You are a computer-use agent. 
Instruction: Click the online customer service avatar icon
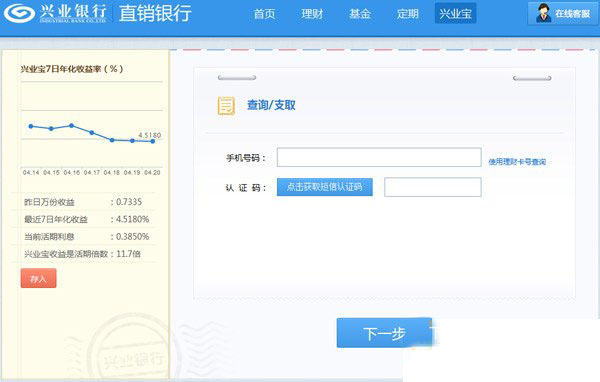pos(543,13)
